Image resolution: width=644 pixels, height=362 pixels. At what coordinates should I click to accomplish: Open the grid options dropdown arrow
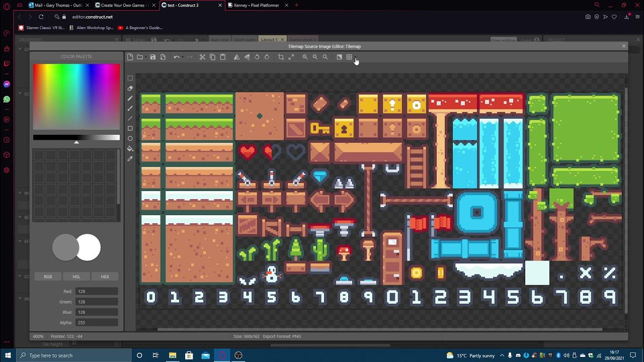[x=355, y=57]
